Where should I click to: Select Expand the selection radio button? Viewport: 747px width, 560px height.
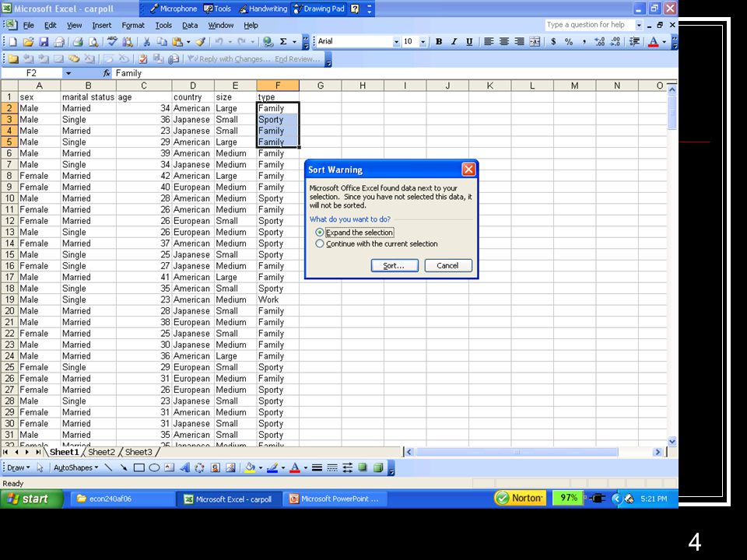pos(320,233)
